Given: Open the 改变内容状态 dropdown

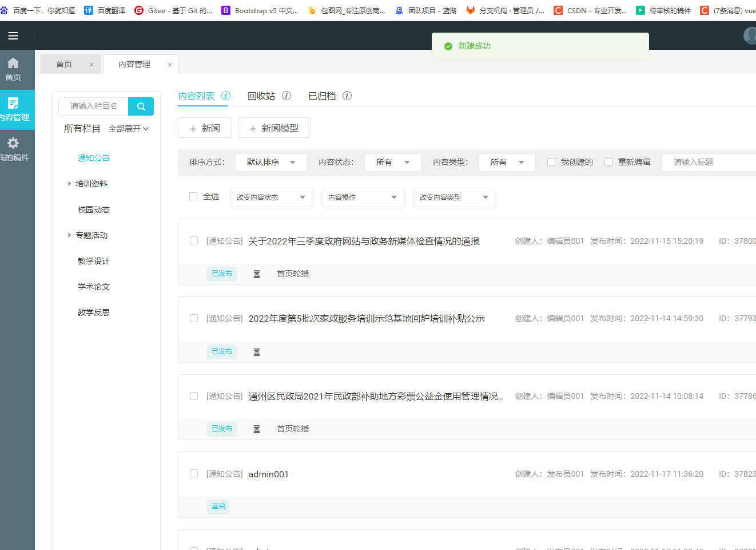Looking at the screenshot, I should (271, 197).
